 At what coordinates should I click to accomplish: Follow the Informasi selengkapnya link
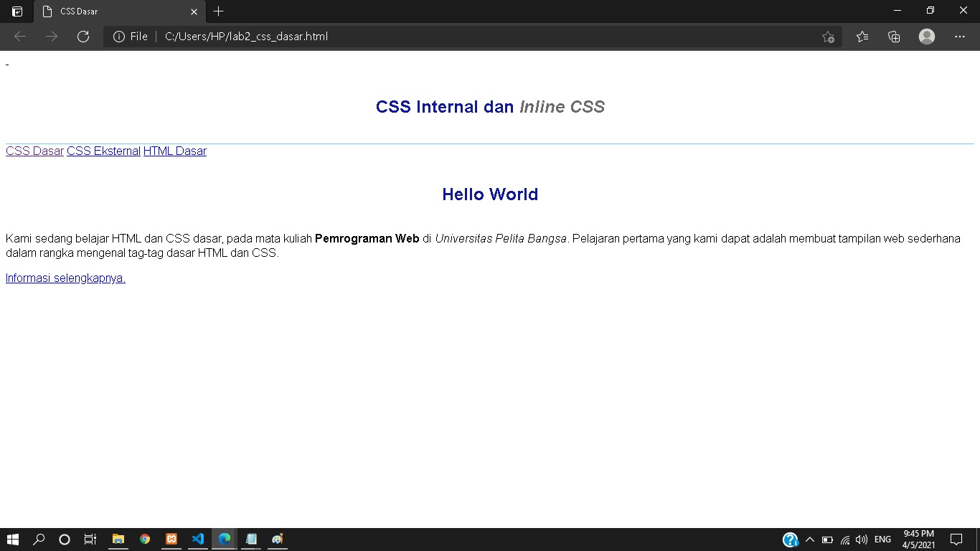click(x=65, y=278)
